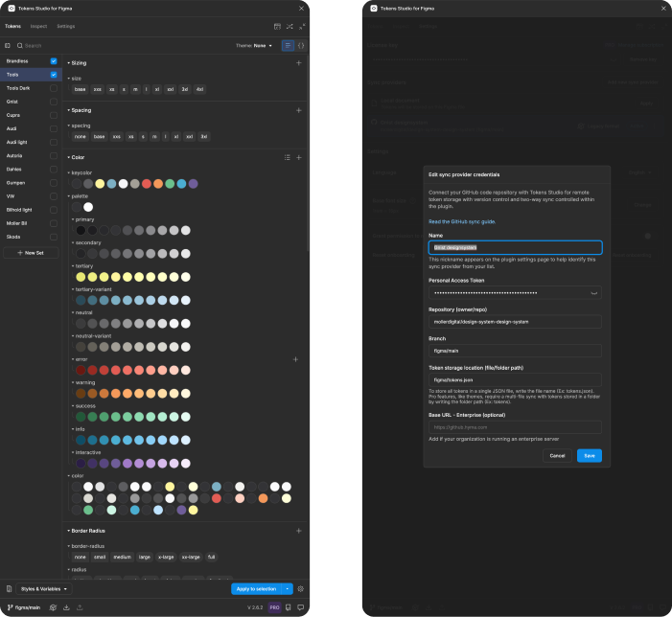Click the Name input field in dialog

pyautogui.click(x=515, y=248)
